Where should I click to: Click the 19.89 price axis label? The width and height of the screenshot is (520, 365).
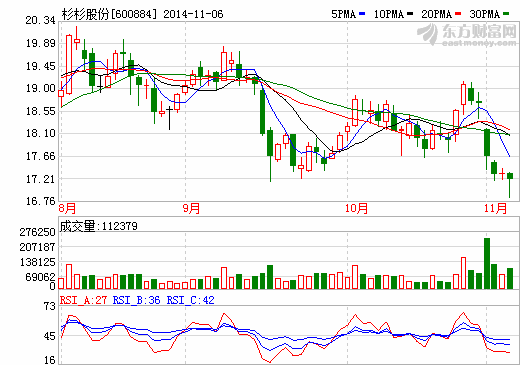pyautogui.click(x=40, y=43)
